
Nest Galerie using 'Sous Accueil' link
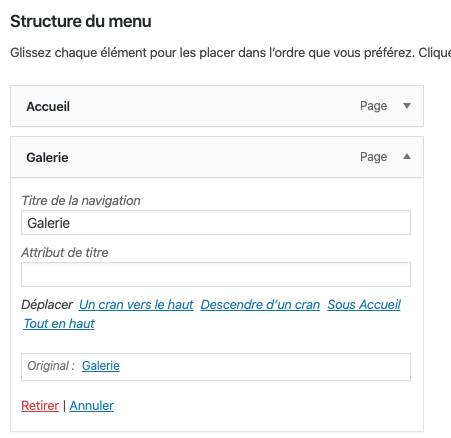[x=364, y=304]
